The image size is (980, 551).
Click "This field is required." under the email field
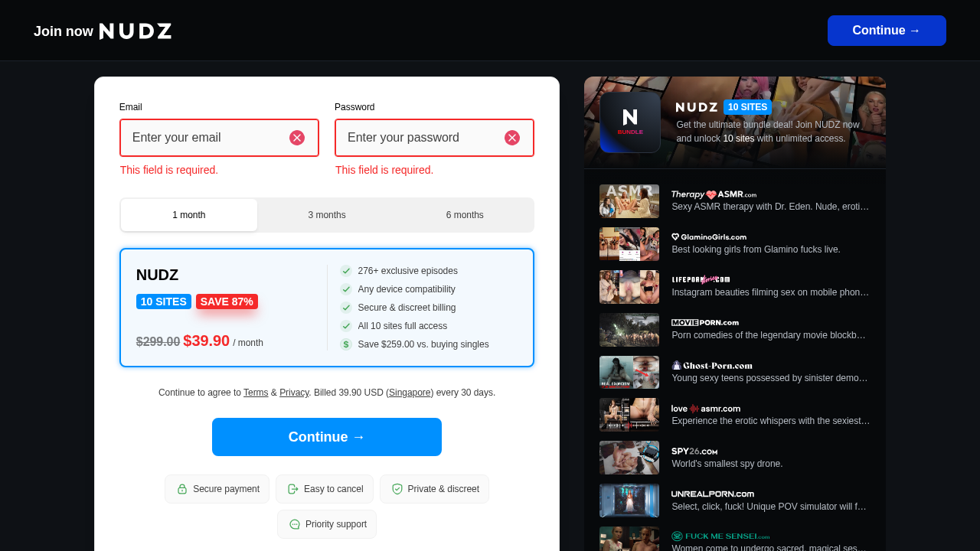click(x=169, y=170)
